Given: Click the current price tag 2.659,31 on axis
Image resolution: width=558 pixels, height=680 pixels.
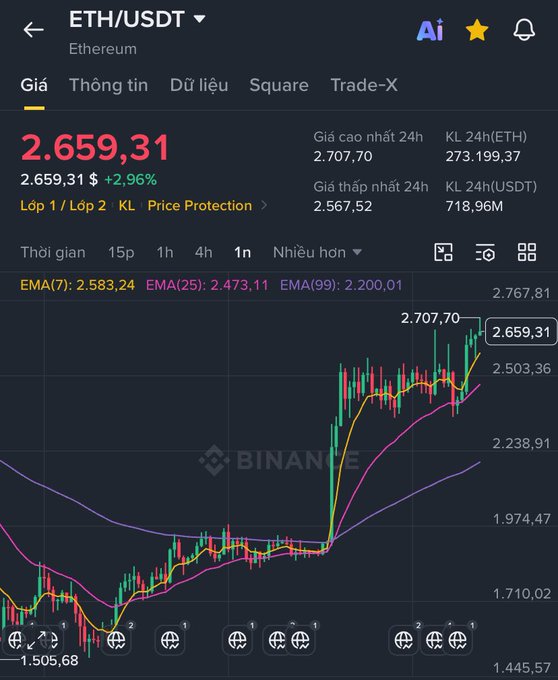Looking at the screenshot, I should tap(520, 332).
